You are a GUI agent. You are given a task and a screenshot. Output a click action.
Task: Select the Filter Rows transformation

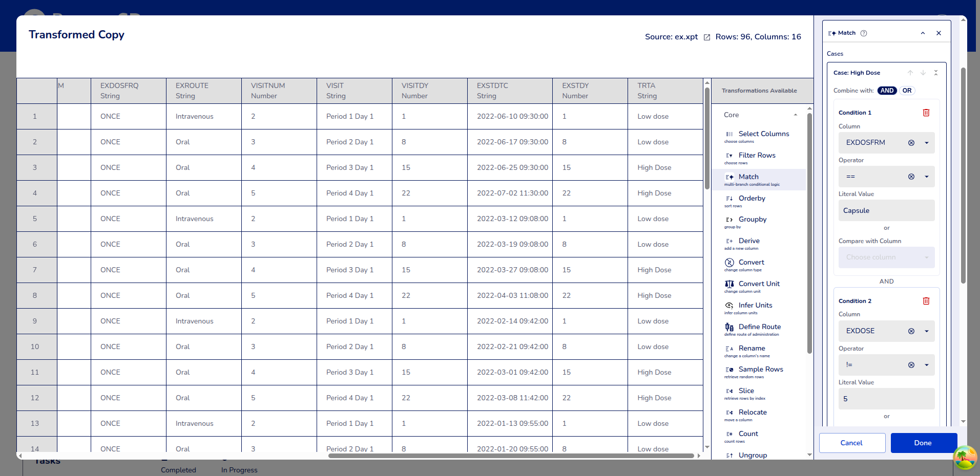(757, 156)
